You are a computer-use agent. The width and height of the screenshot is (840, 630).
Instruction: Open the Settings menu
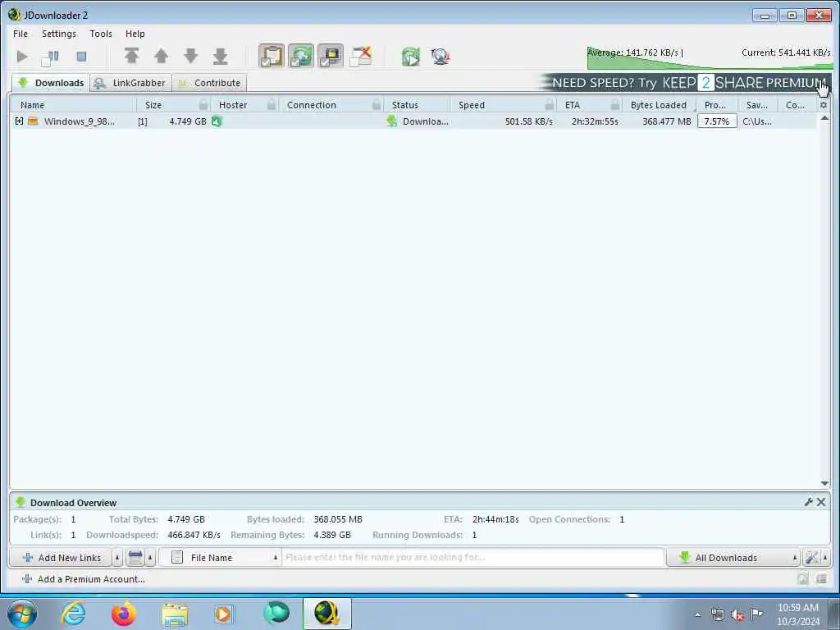(59, 34)
